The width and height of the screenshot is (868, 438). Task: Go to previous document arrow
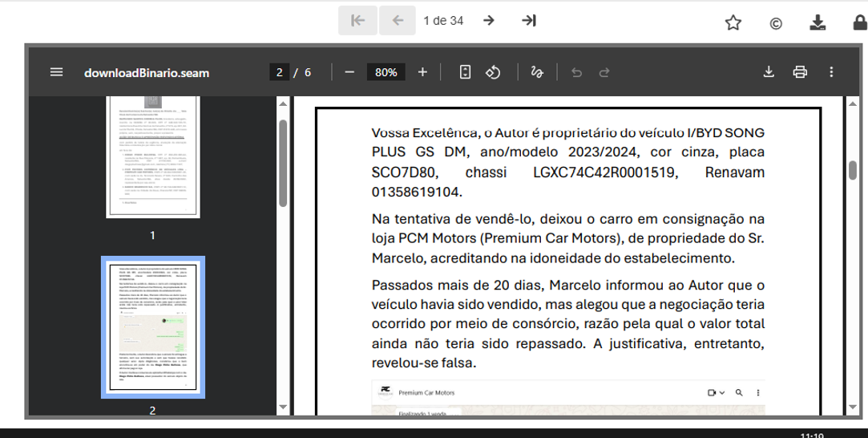pyautogui.click(x=398, y=21)
